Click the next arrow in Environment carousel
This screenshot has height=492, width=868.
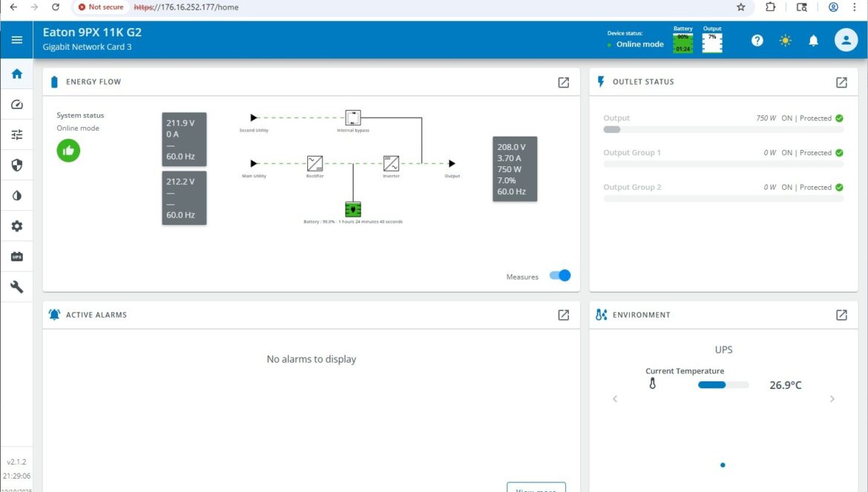(x=832, y=399)
